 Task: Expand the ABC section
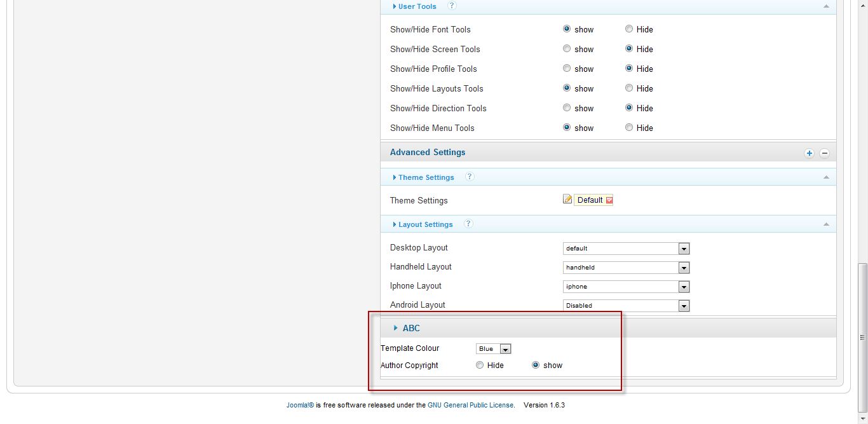[395, 328]
